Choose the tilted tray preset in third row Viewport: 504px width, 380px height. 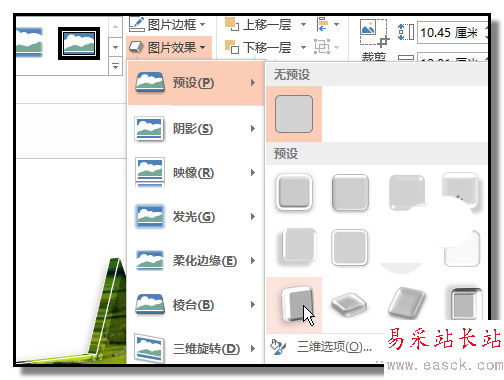tap(407, 303)
